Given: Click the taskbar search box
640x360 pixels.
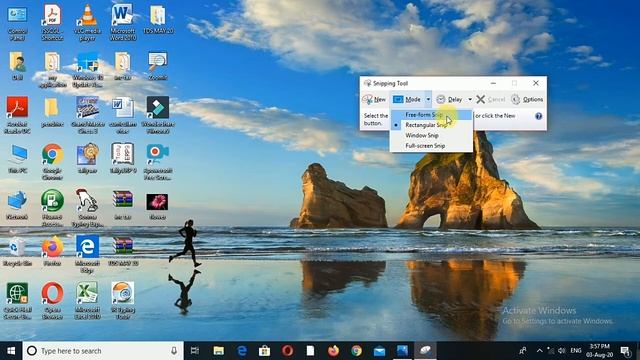Looking at the screenshot, I should tap(103, 351).
